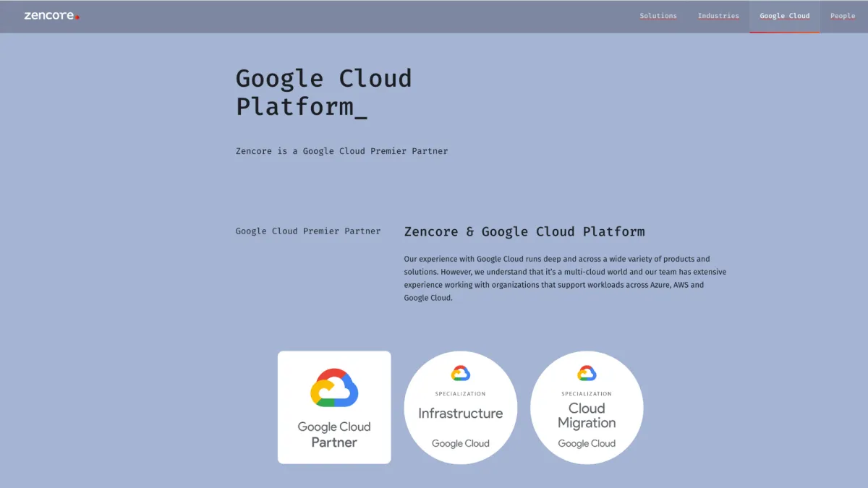868x488 pixels.
Task: Click the cloud logo in Partner badge
Action: [x=334, y=388]
